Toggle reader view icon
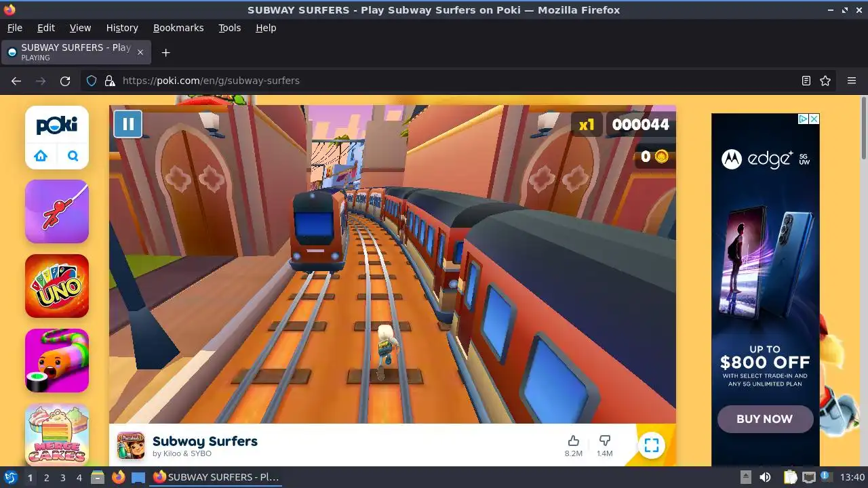 coord(806,81)
